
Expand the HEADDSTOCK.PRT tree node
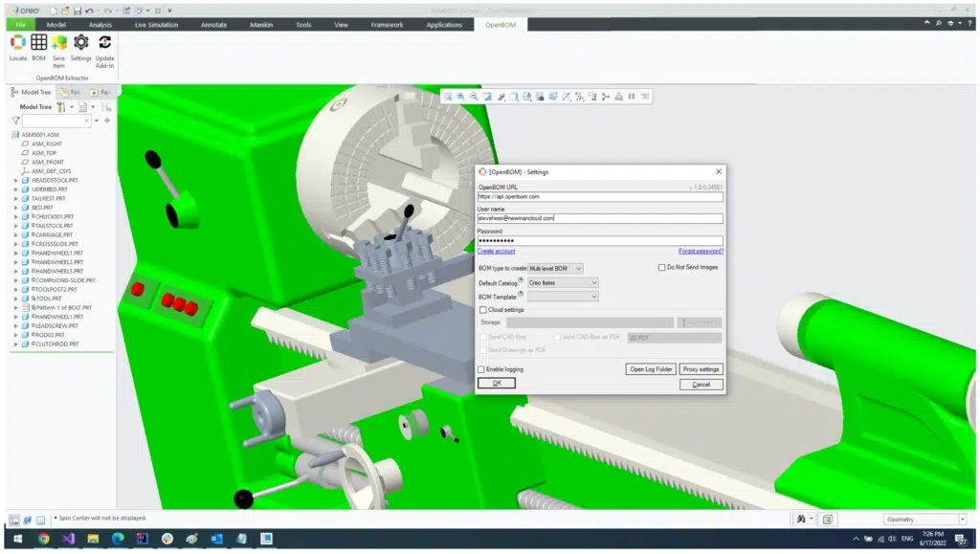[16, 181]
